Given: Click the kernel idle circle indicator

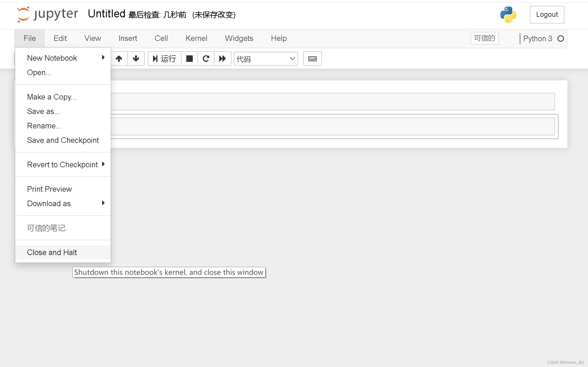Looking at the screenshot, I should (561, 39).
